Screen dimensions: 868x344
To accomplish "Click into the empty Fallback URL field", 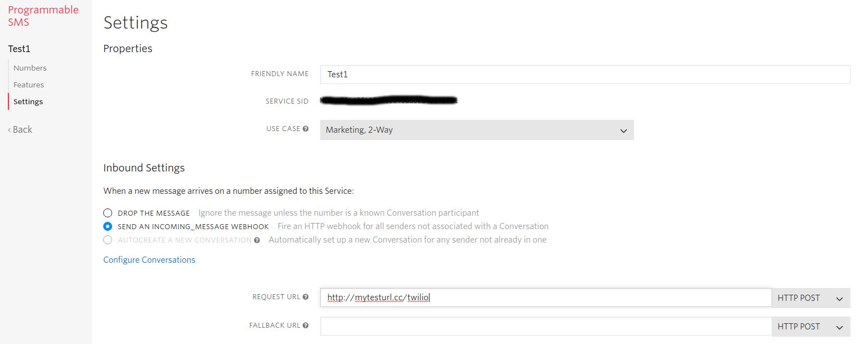I will (545, 327).
